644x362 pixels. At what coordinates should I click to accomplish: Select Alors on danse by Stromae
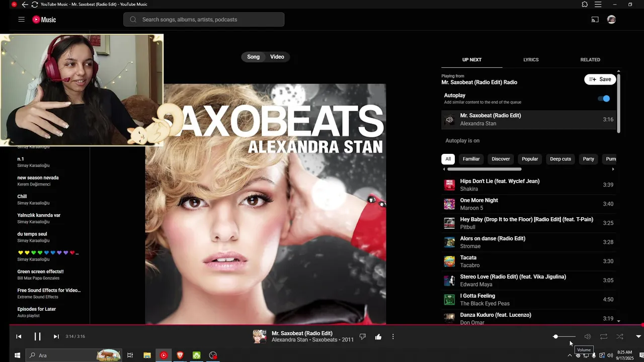528,242
